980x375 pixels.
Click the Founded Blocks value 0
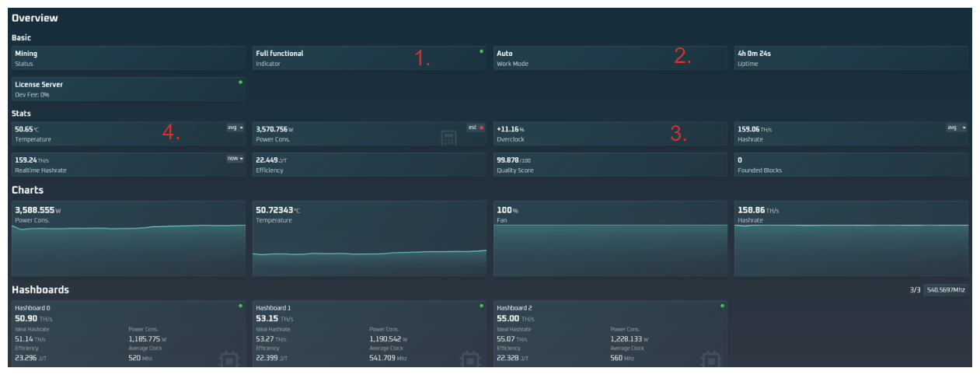(x=740, y=159)
